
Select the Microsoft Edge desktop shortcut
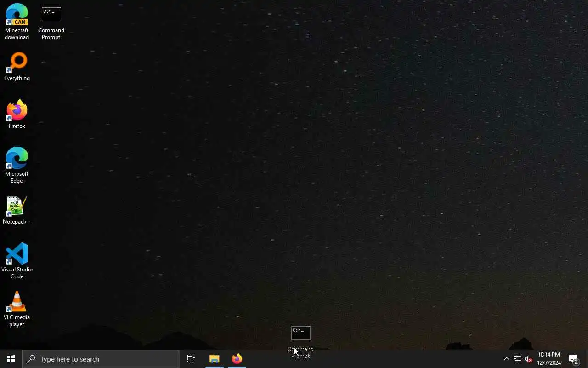(x=17, y=165)
